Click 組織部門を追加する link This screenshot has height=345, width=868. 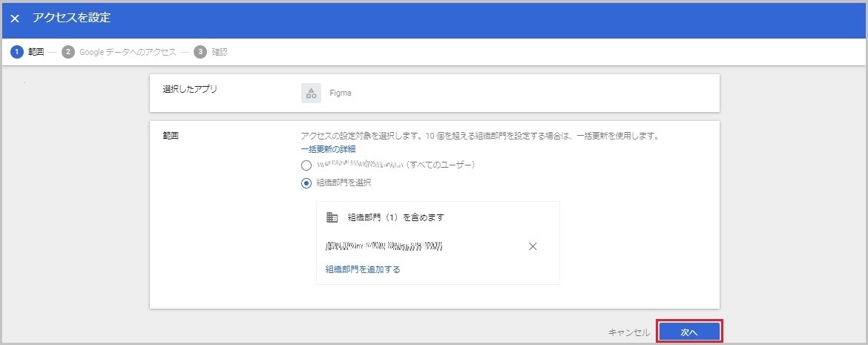(363, 269)
